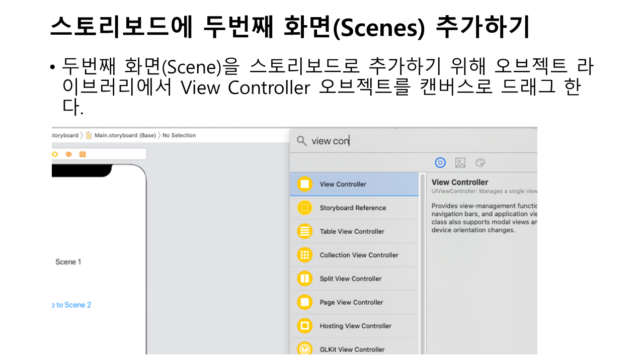Viewport: 644px width, 362px height.
Task: Select the GLKit View Controller icon
Action: [304, 348]
